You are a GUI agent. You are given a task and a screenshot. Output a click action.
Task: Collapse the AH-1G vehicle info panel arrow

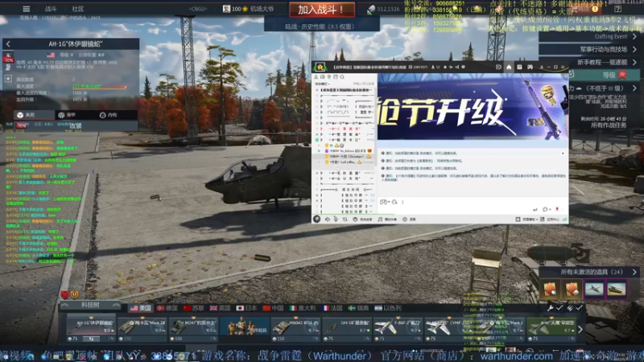[8, 44]
